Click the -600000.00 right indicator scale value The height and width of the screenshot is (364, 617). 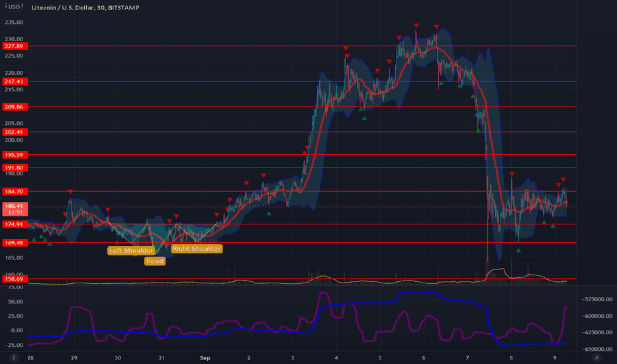point(597,316)
